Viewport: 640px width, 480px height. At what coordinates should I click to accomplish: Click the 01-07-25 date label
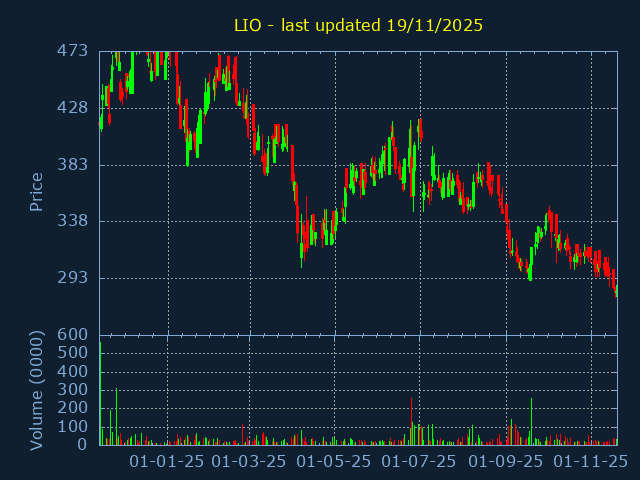[x=418, y=462]
